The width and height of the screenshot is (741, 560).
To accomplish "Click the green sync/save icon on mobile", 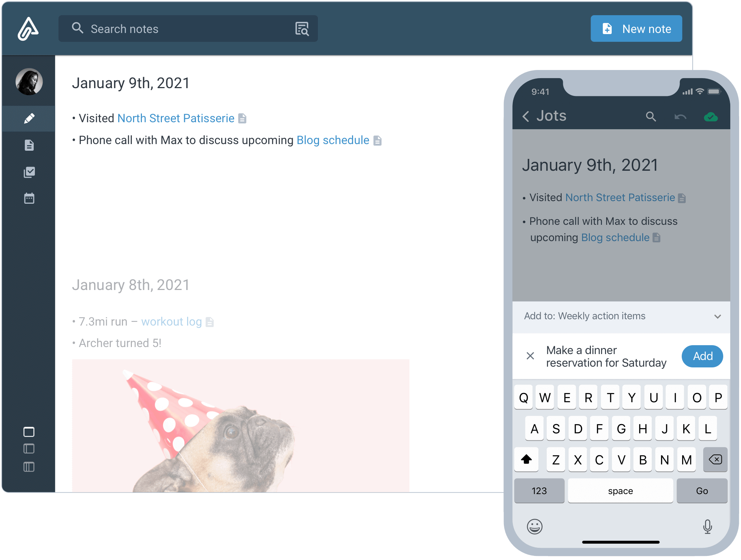I will (711, 116).
